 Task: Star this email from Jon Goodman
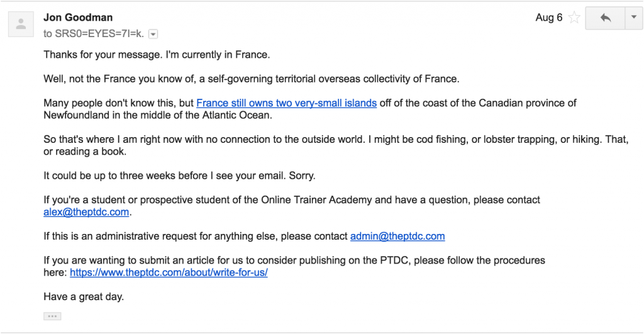574,18
